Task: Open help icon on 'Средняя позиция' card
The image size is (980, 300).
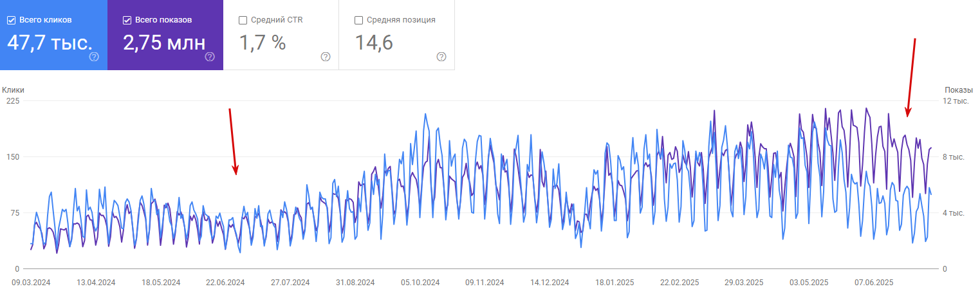Action: coord(441,57)
